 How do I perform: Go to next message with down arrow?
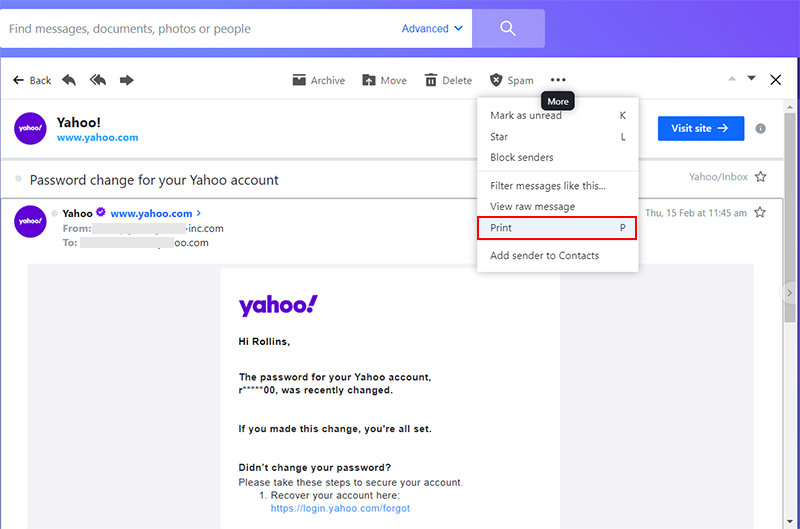752,79
